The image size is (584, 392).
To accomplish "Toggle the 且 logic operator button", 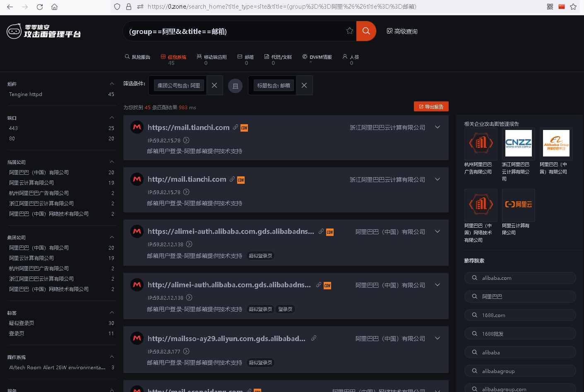I will coord(235,86).
